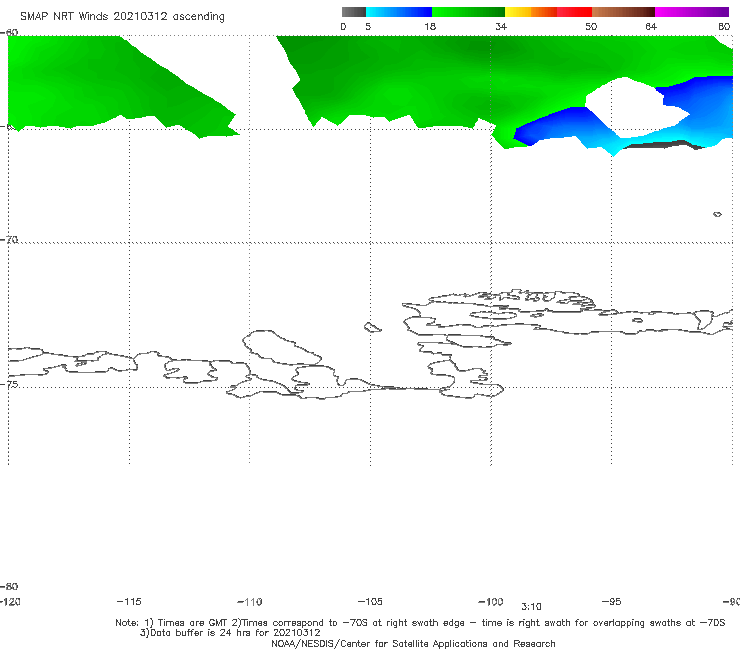Click the colorbar label '64'
Screen dimensions: 740x650
click(651, 26)
